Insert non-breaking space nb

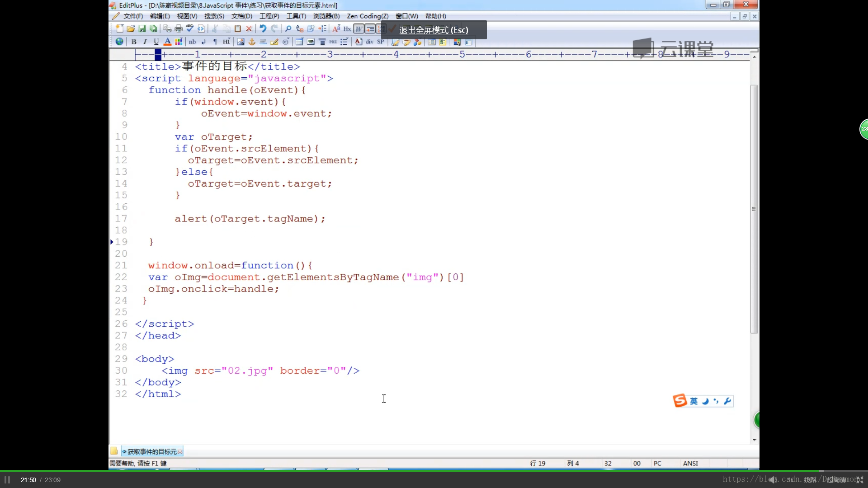click(193, 42)
